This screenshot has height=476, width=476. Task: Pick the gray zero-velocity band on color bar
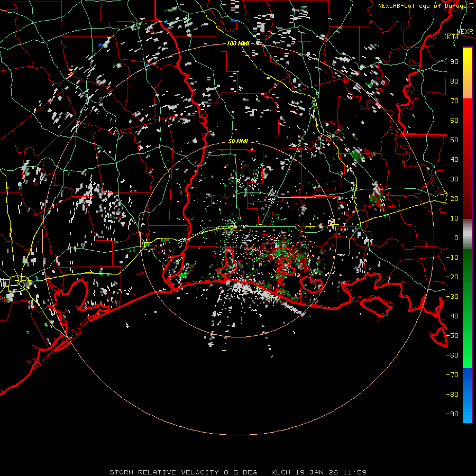pyautogui.click(x=467, y=234)
